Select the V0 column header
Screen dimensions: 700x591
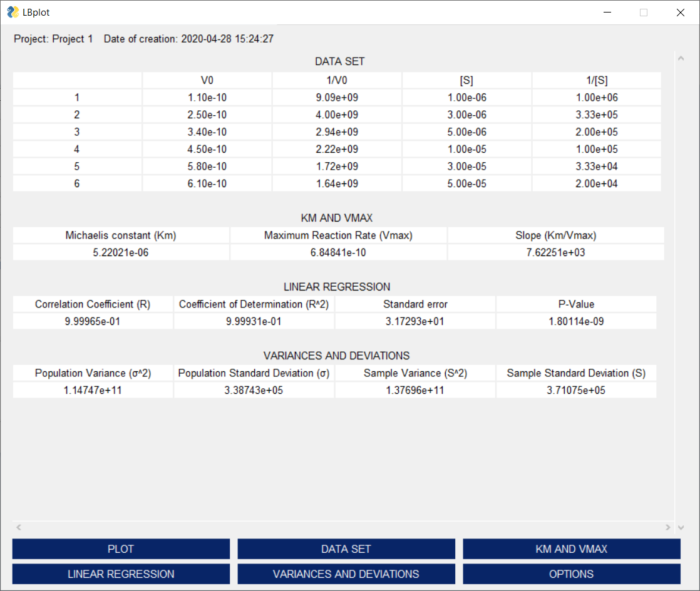point(207,80)
